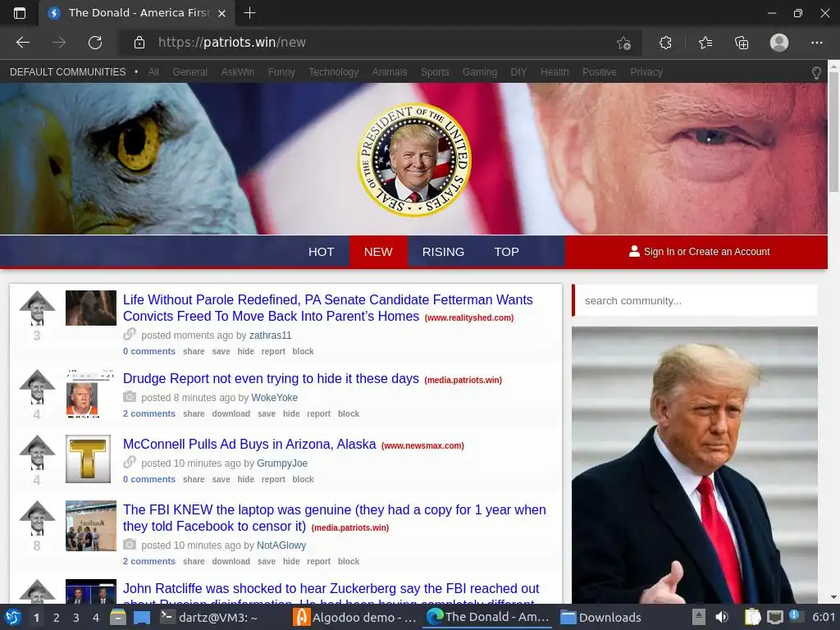Open the Drudge Report post thumbnail

tap(90, 393)
